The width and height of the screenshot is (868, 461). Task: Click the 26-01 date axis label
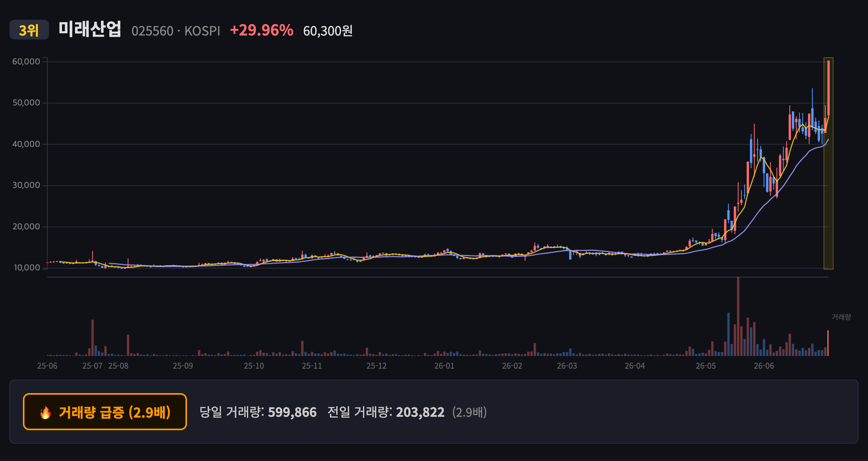[444, 366]
